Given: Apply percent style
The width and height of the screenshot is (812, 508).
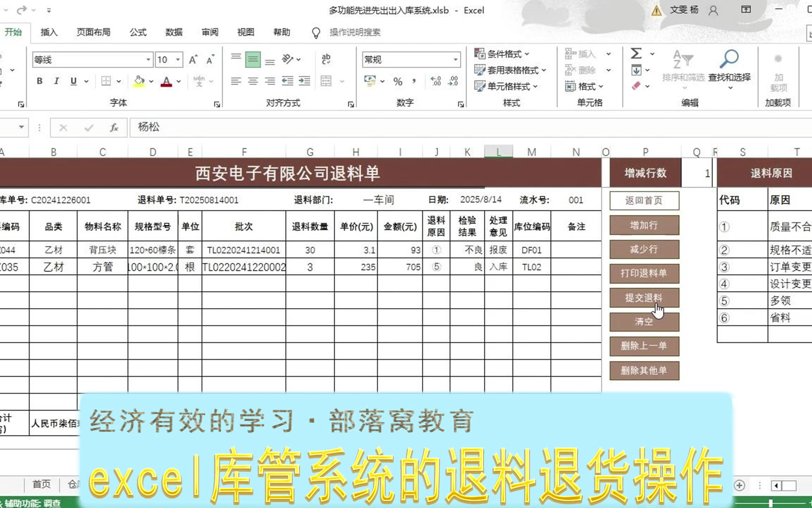Looking at the screenshot, I should (398, 81).
